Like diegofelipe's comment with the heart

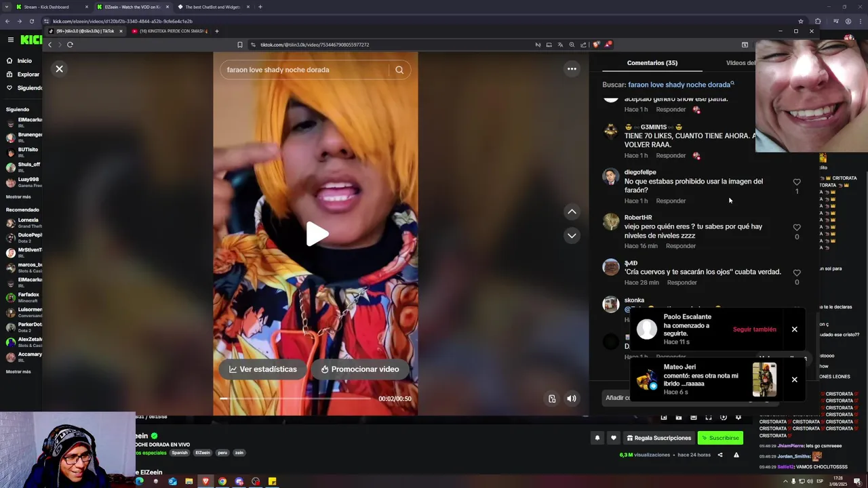pyautogui.click(x=797, y=182)
